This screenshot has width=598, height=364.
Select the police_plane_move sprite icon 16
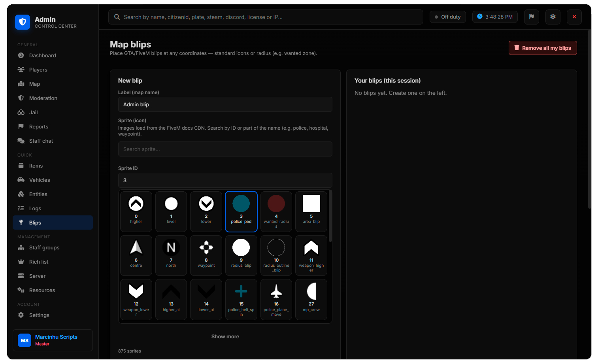[276, 300]
